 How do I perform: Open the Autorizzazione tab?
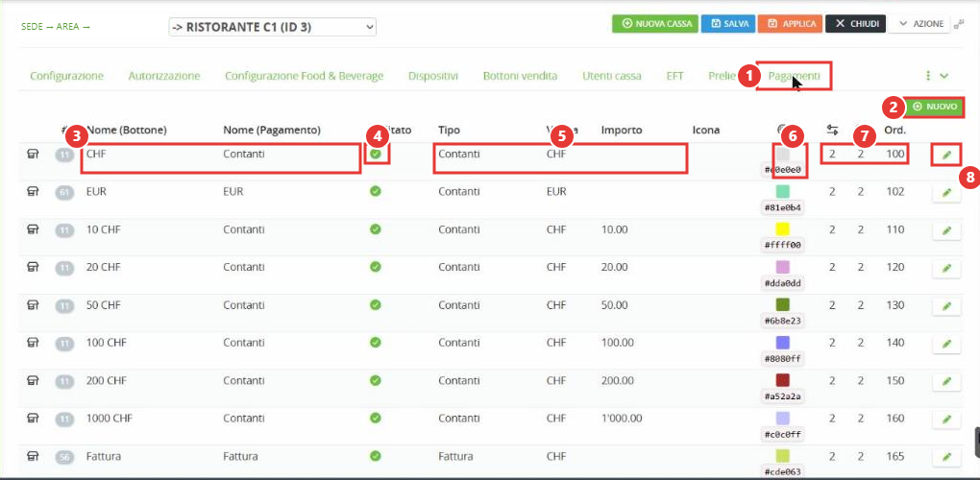click(164, 76)
